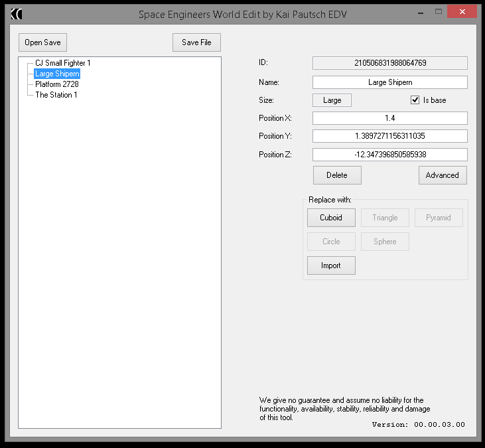
Task: Click the Position Z field
Action: click(x=389, y=155)
